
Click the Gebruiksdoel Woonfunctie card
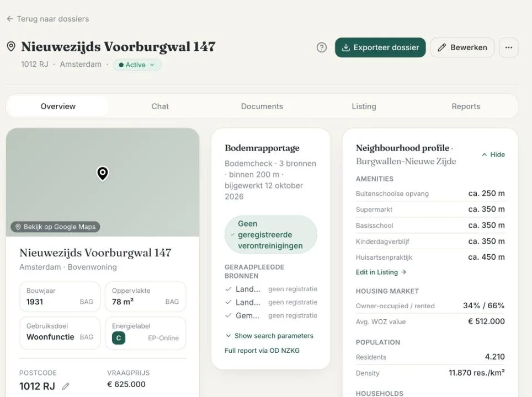60,332
